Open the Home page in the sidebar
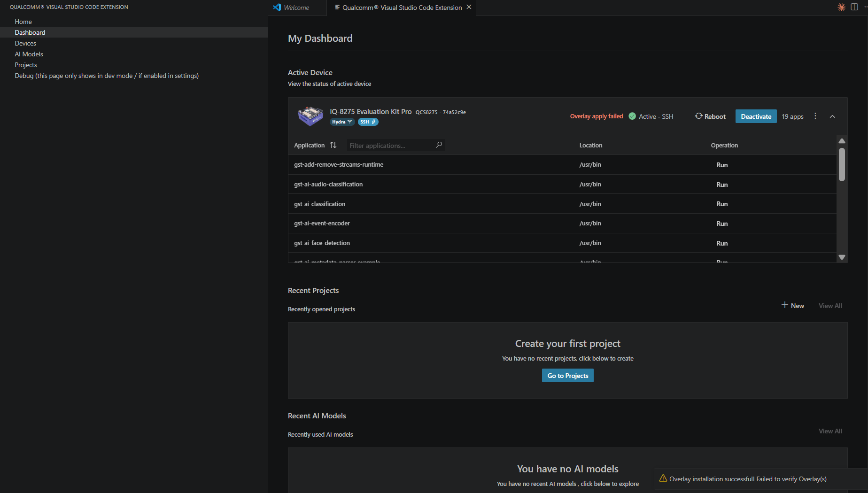Image resolution: width=868 pixels, height=493 pixels. 23,22
